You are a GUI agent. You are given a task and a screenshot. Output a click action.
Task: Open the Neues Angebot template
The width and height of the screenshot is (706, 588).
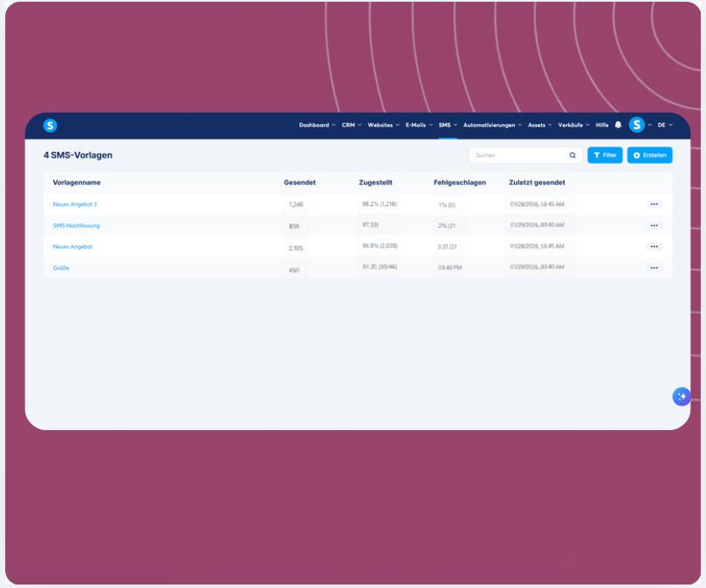pos(72,247)
